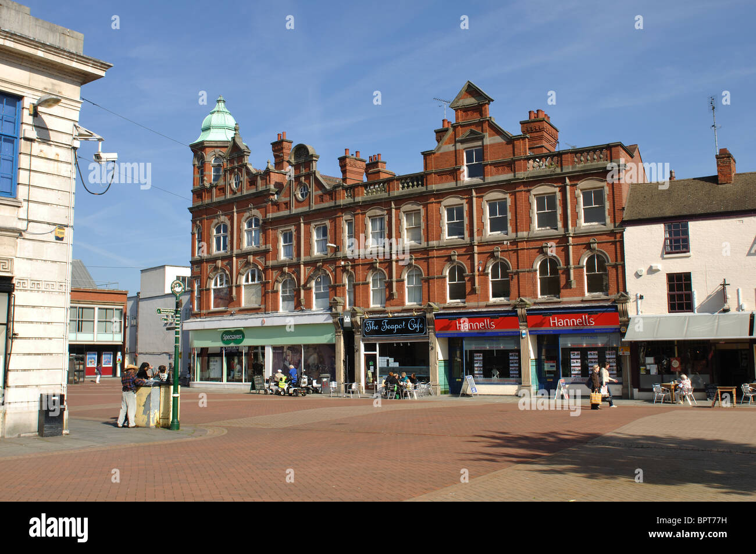Select the Hannells sign beside the white building
The width and height of the screenshot is (756, 554).
pyautogui.click(x=572, y=320)
